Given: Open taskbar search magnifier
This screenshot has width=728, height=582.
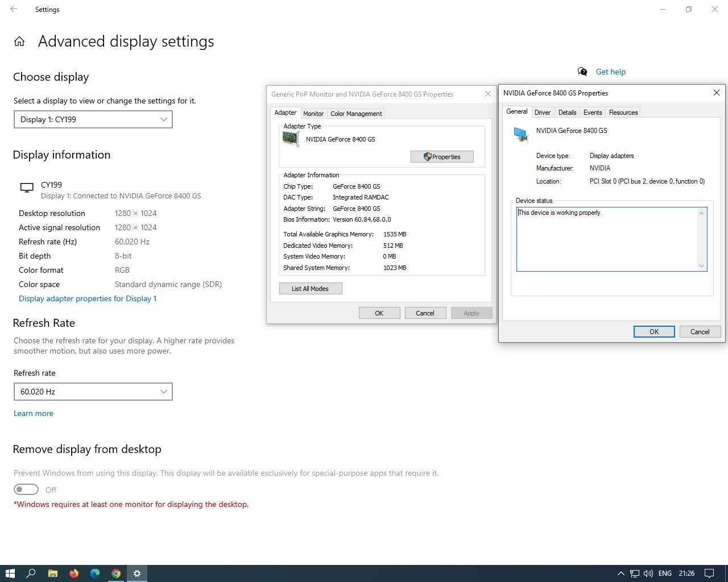Looking at the screenshot, I should pyautogui.click(x=31, y=573).
